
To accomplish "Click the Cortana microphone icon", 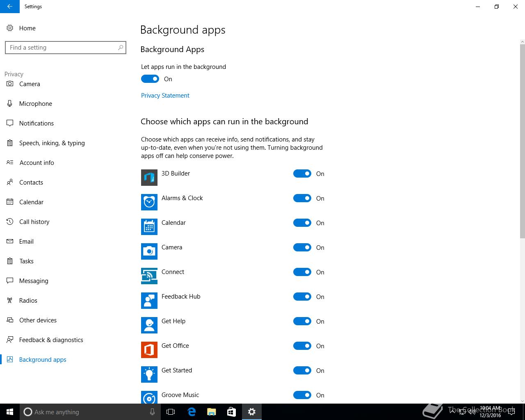I will click(x=152, y=412).
